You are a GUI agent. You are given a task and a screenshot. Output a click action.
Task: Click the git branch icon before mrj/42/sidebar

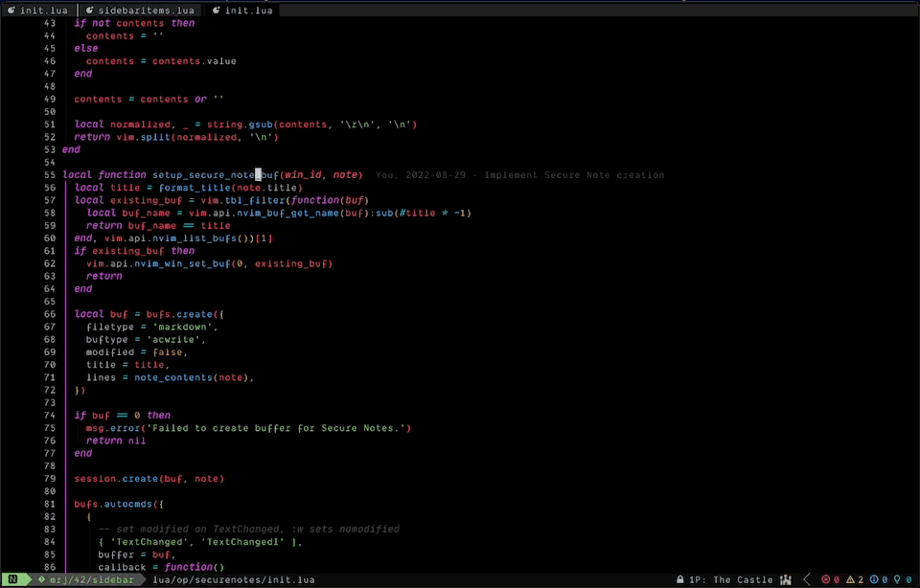pos(41,579)
